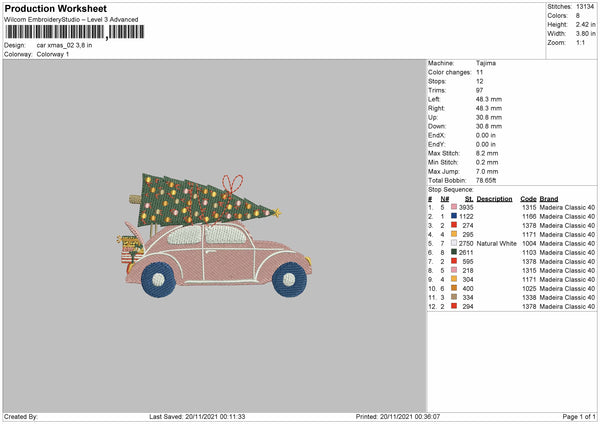Click thread code '1103' in stop row 6
The height and width of the screenshot is (424, 600).
(529, 253)
